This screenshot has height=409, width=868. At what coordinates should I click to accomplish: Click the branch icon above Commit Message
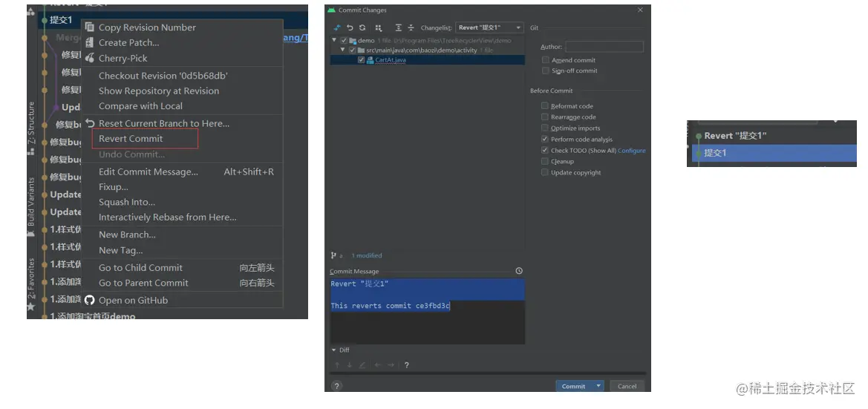[x=334, y=255]
